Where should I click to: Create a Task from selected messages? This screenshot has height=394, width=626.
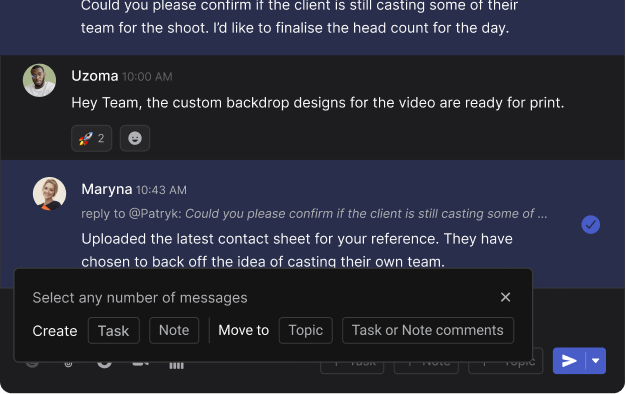pyautogui.click(x=114, y=331)
